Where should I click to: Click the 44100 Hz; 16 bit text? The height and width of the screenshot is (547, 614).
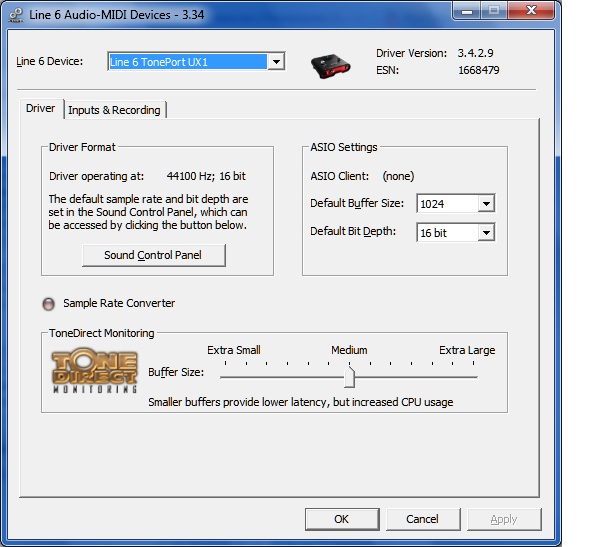click(x=206, y=176)
